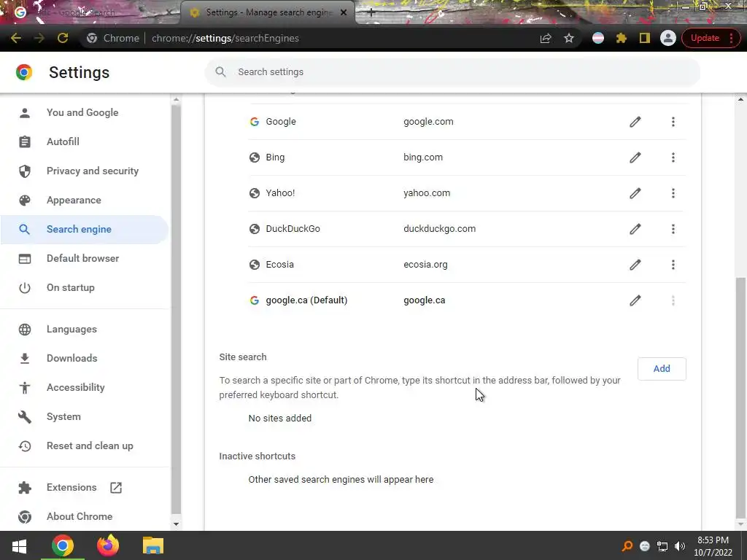This screenshot has width=747, height=560.
Task: Open a new tab
Action: point(371,13)
